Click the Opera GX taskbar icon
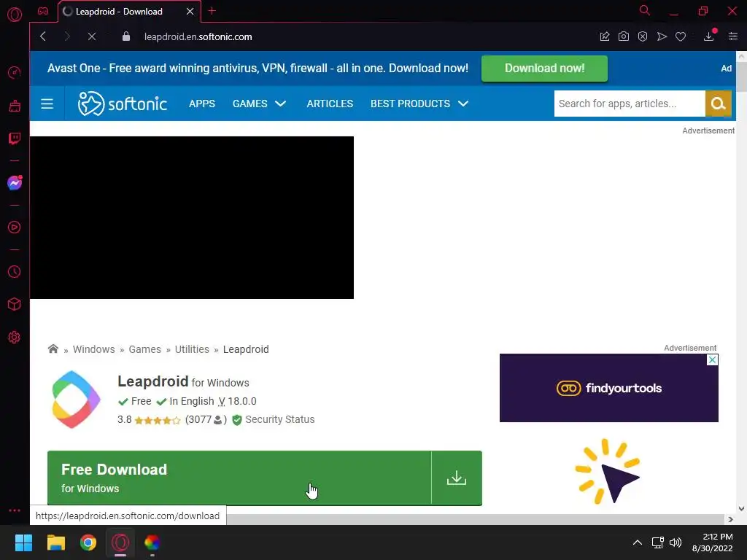The height and width of the screenshot is (560, 747). 120,542
